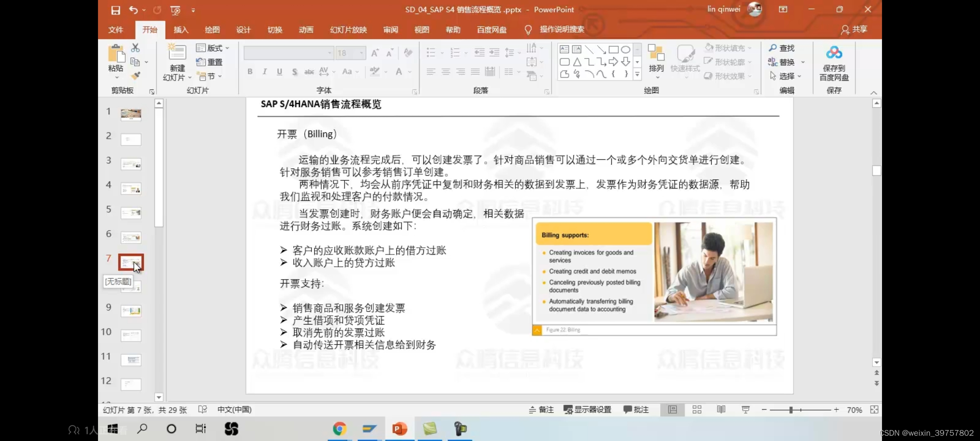The image size is (980, 441).
Task: Start slideshow from beginning icon in title bar
Action: 175,10
